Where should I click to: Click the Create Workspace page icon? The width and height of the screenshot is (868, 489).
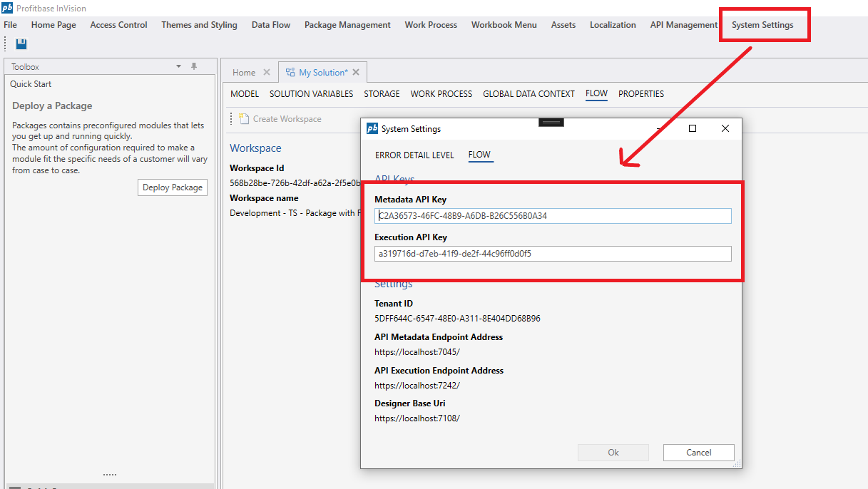coord(244,119)
